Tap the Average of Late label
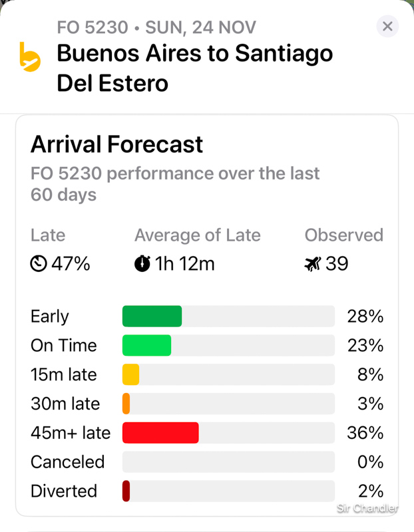414x532 pixels. point(197,235)
